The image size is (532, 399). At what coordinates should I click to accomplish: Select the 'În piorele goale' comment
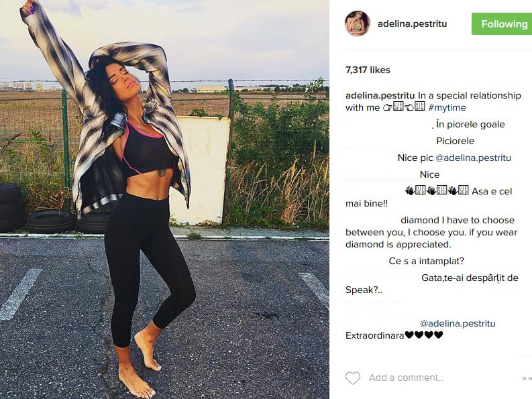(x=470, y=124)
